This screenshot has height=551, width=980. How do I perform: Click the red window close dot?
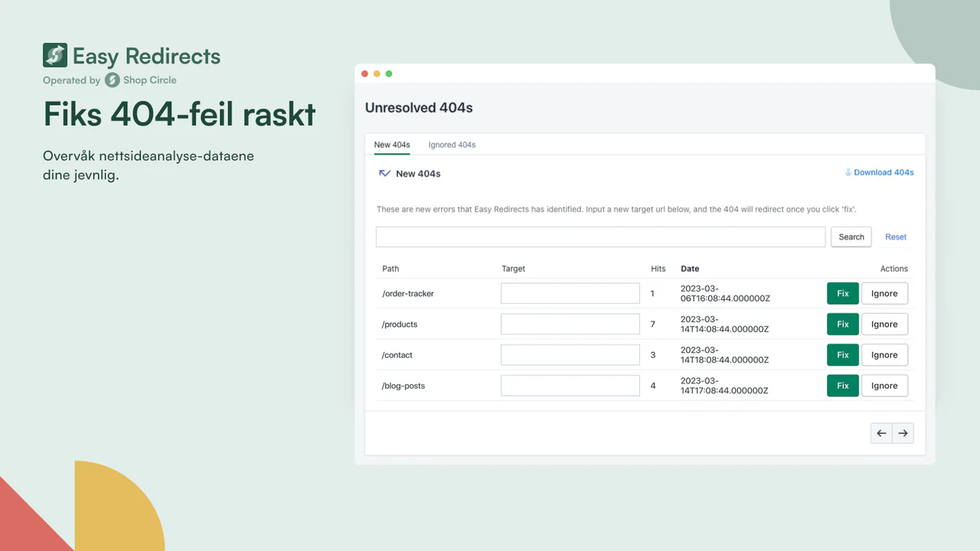pyautogui.click(x=364, y=73)
